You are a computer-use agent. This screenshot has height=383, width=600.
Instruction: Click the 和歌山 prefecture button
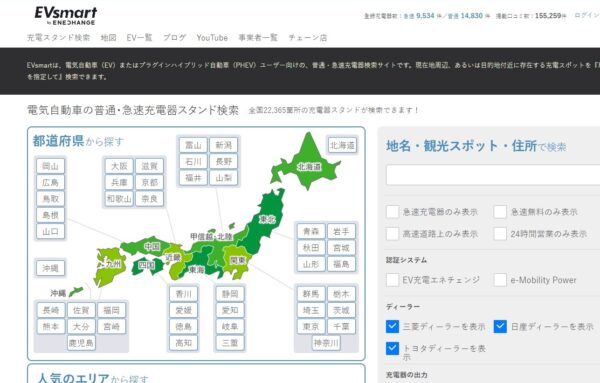pos(119,199)
